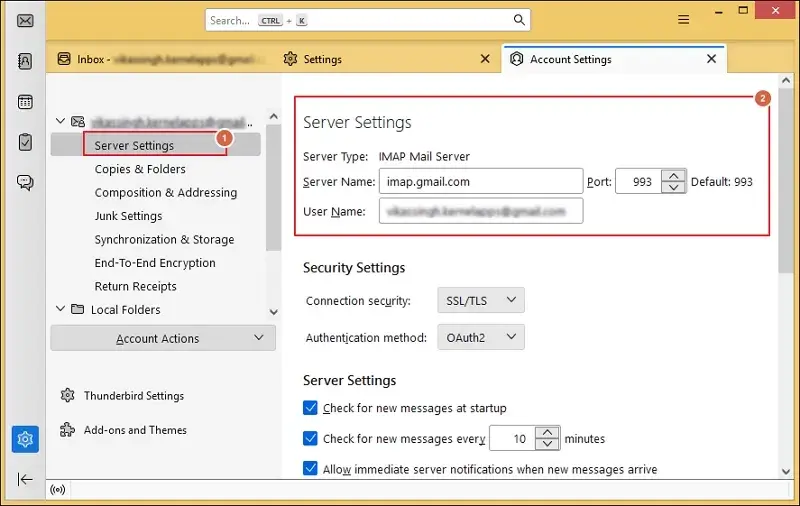Click main pane scroll down arrow
800x506 pixels.
click(786, 471)
